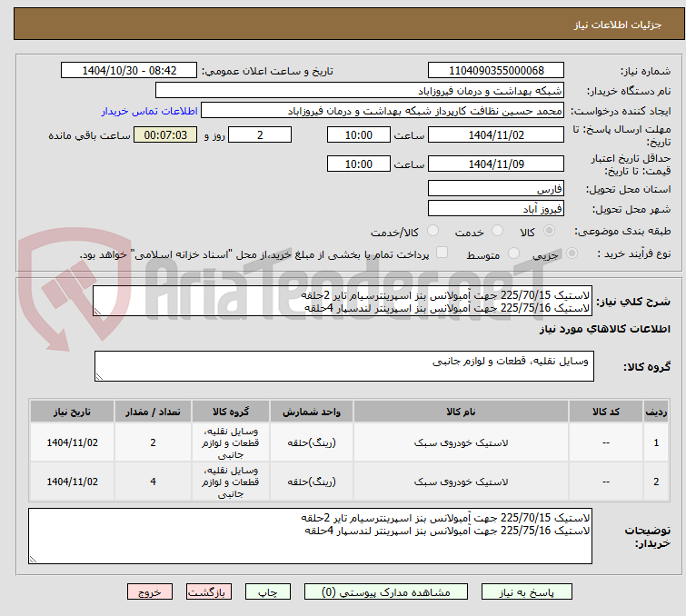The height and width of the screenshot is (616, 686).
Task: Click the need number field 1104090355000068
Action: 496,71
